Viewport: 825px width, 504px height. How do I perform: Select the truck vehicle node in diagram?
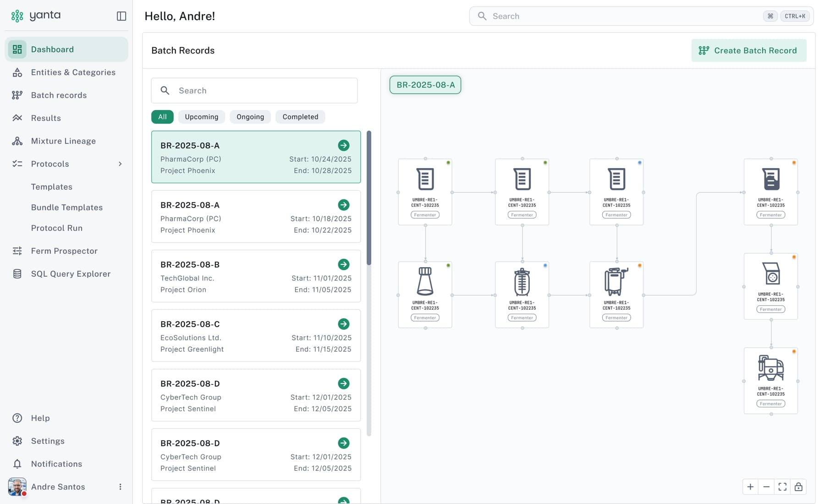click(x=771, y=381)
